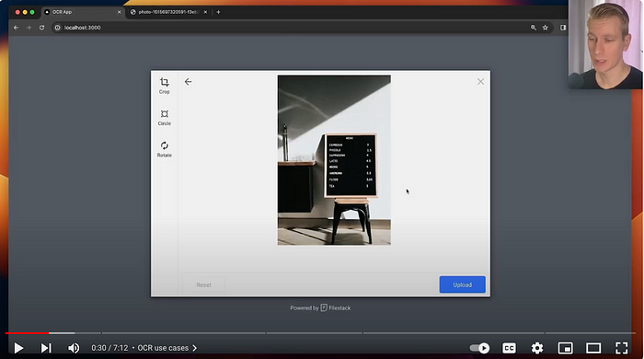
Task: Enter full screen video mode
Action: coord(621,348)
